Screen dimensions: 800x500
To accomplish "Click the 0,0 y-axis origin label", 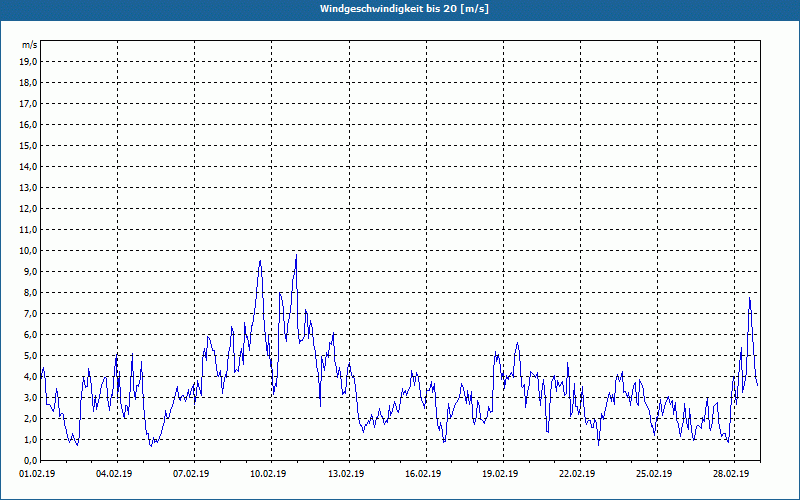I will (x=29, y=460).
